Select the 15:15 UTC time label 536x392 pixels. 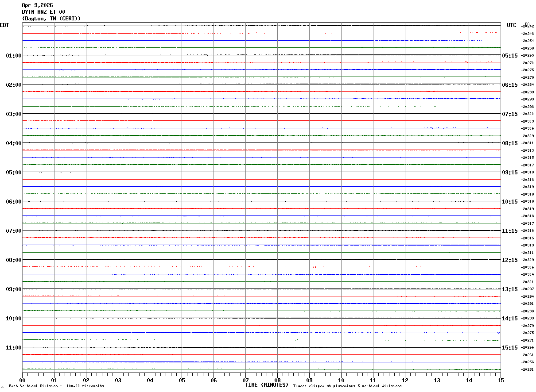[510, 348]
